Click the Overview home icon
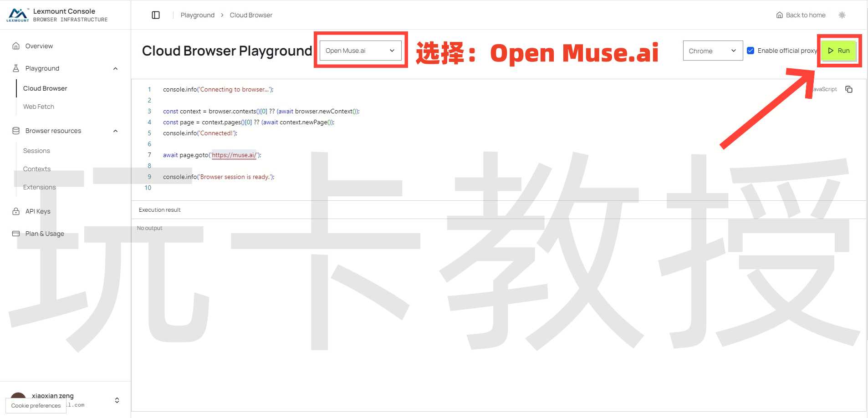This screenshot has width=868, height=418. coord(16,46)
